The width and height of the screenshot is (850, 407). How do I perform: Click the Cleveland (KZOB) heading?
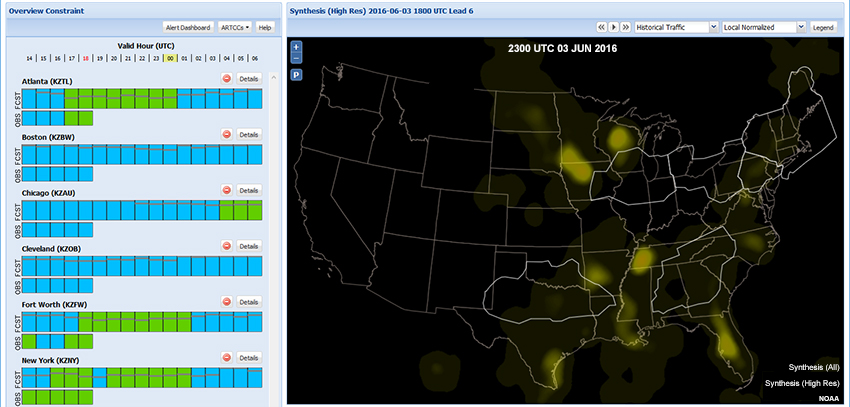tap(52, 249)
